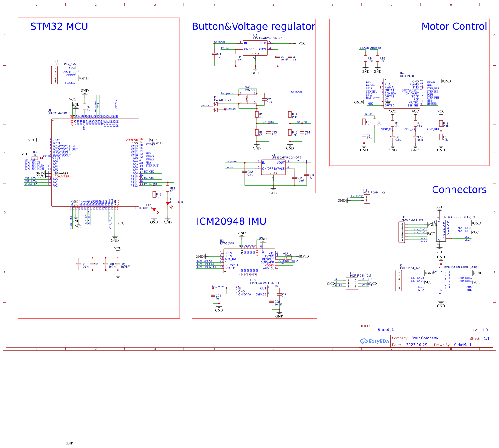This screenshot has width=499, height=448.
Task: Click the date field showing 2023-10-29
Action: 417,345
